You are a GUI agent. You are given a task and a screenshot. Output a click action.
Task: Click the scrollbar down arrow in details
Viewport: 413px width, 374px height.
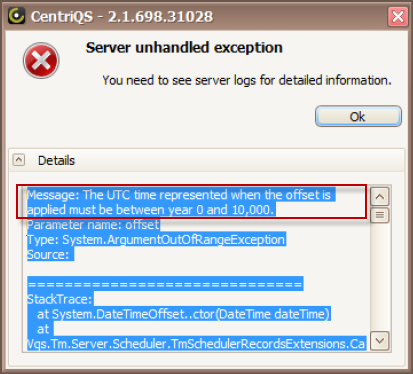(x=380, y=341)
